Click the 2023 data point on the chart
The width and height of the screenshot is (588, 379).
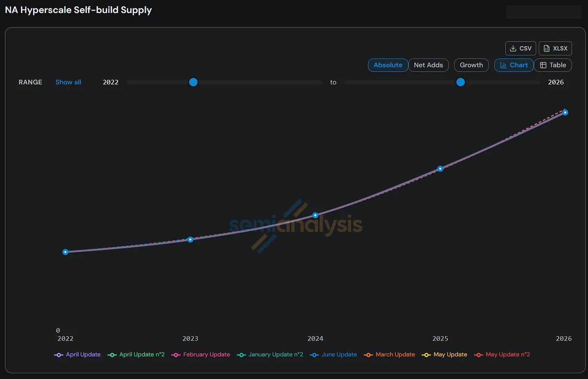pos(191,240)
